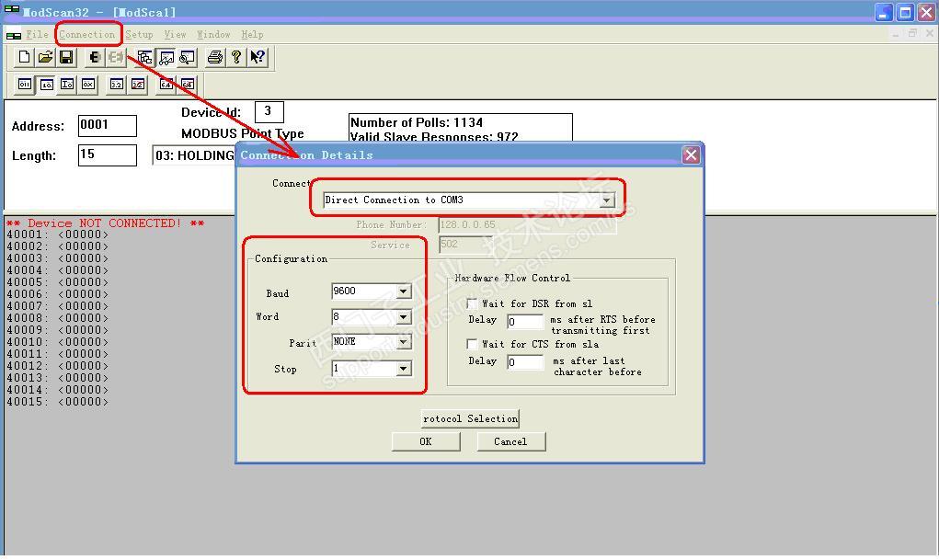
Task: Click the data definition tree toolbar icon
Action: point(145,58)
